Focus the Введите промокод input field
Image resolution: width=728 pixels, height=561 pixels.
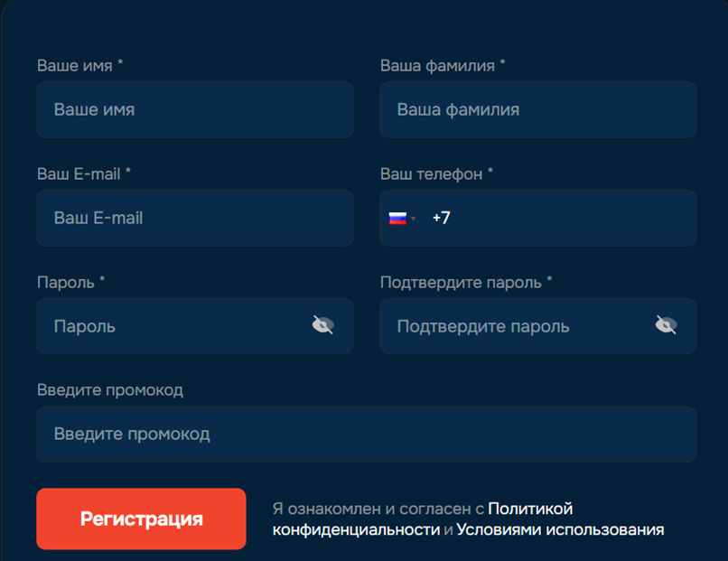[x=364, y=435]
